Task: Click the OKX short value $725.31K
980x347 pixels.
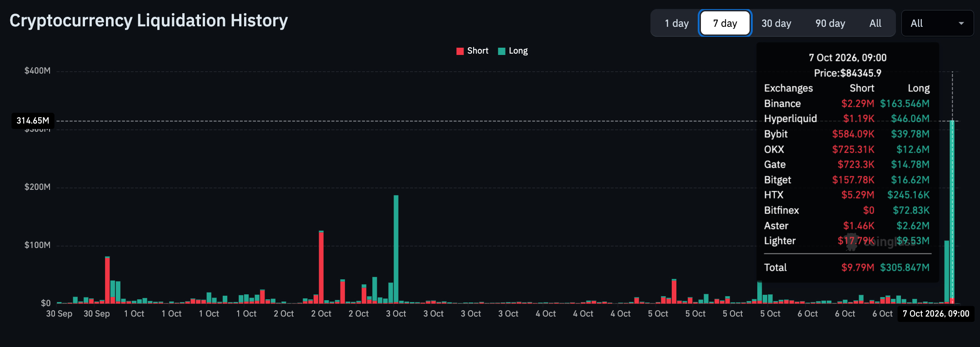Action: (853, 149)
